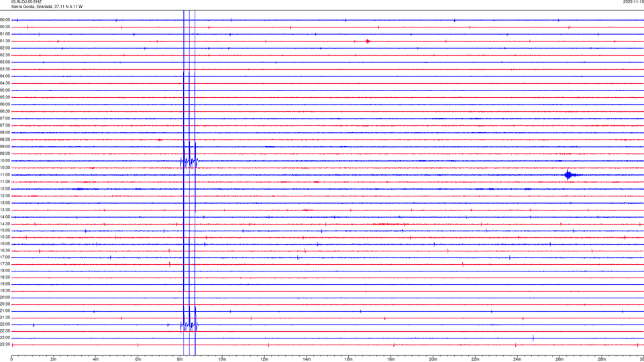This screenshot has width=644, height=362.
Task: Click the 24m tick on the minute axis
Action: click(x=517, y=359)
